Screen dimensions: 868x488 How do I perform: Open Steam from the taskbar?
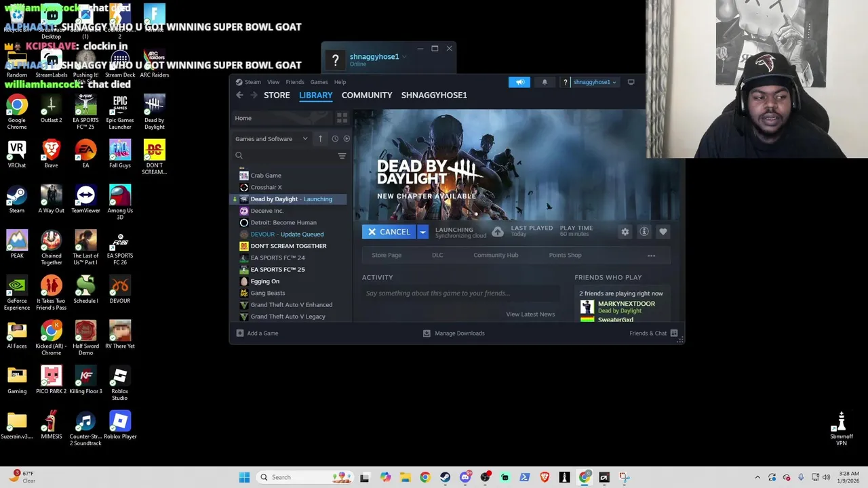[445, 477]
